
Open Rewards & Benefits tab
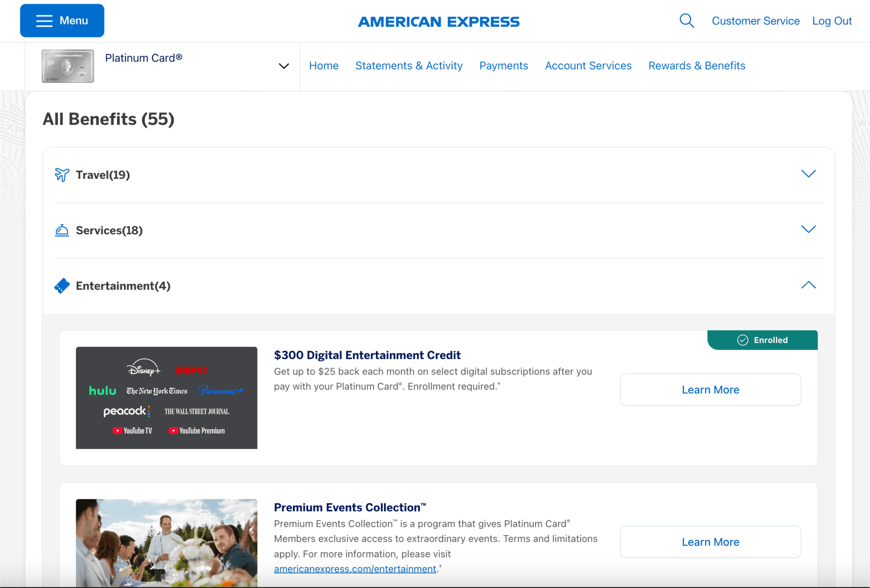[696, 66]
